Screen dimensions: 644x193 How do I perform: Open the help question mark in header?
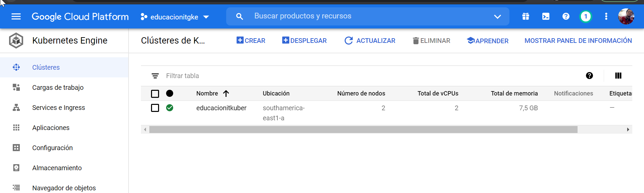click(566, 16)
